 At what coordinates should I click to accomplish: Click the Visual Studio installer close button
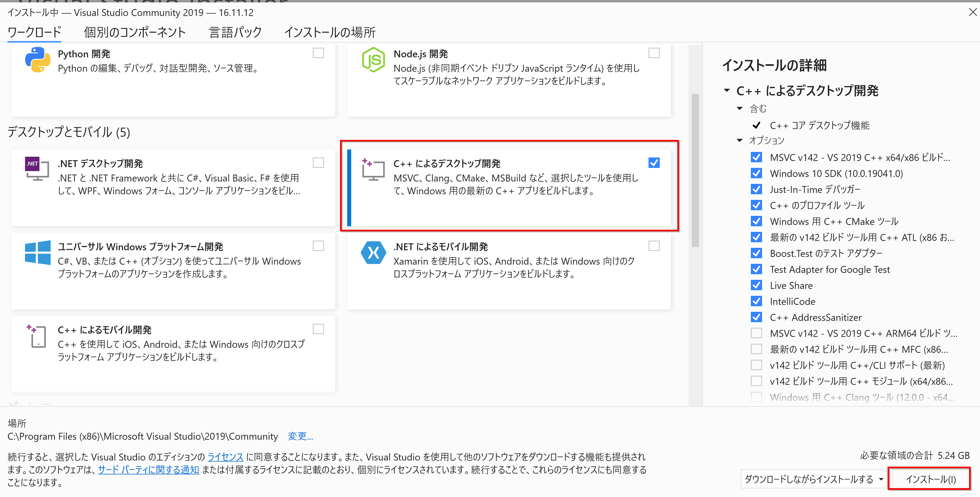pos(973,11)
